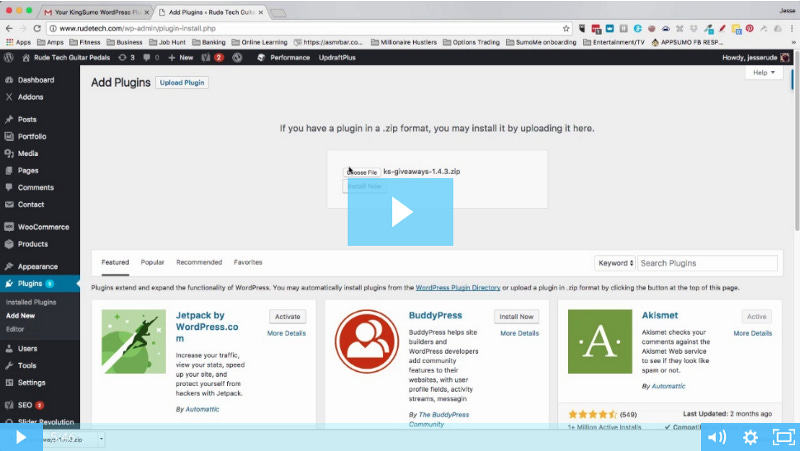Viewport: 800px width, 451px height.
Task: Expand the Help dropdown tab
Action: point(764,72)
